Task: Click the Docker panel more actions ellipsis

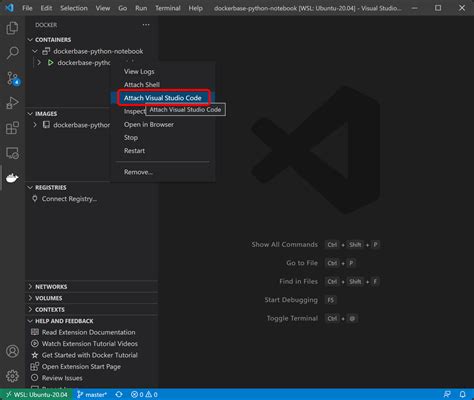Action: tap(146, 25)
